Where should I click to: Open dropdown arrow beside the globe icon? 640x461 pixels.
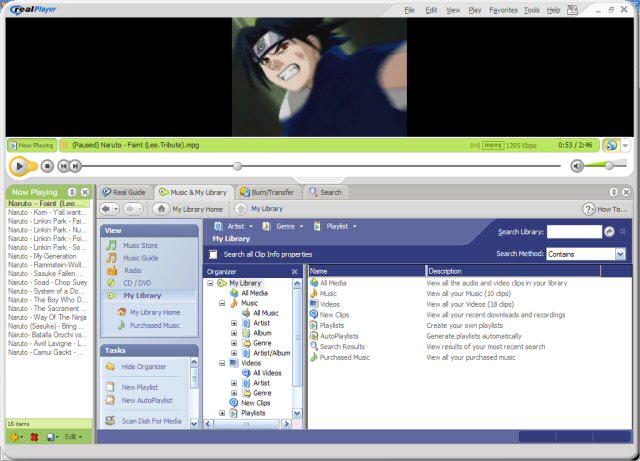pyautogui.click(x=625, y=145)
